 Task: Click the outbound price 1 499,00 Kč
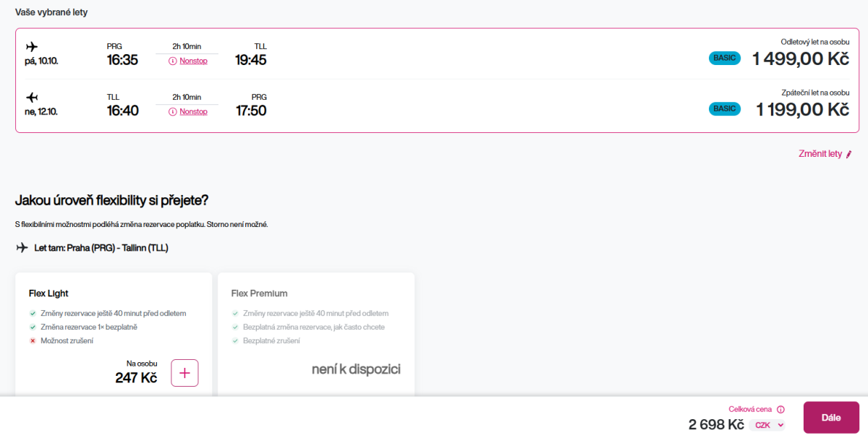[x=800, y=59]
